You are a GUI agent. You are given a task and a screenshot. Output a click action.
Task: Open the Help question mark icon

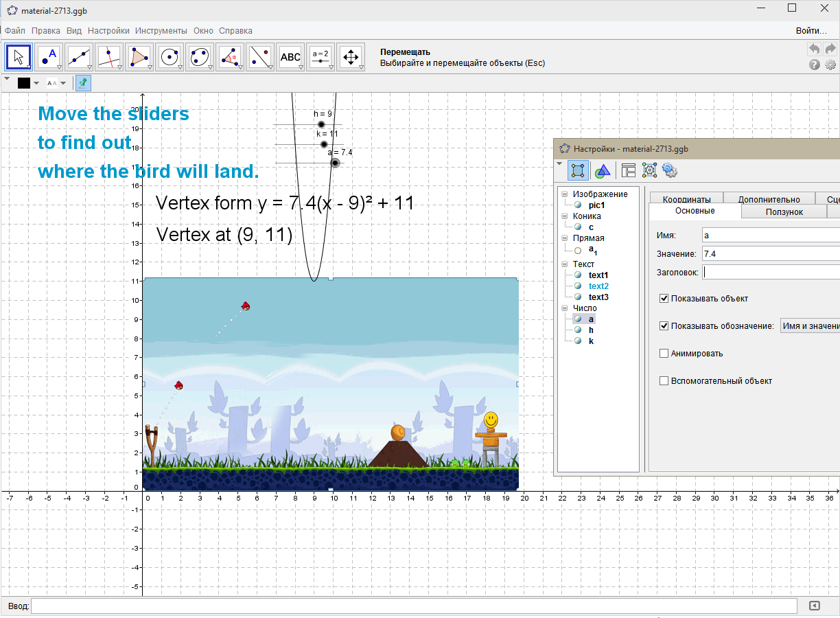point(815,65)
